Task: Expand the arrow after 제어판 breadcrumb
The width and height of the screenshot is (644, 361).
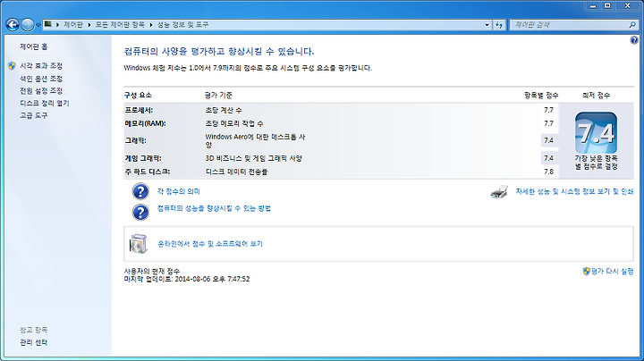Action: [x=89, y=25]
